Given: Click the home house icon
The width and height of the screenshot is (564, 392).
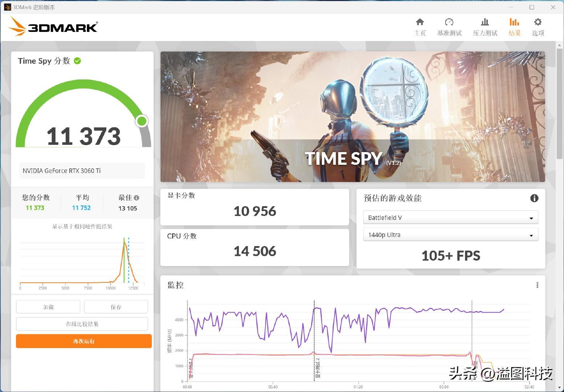Looking at the screenshot, I should (420, 22).
